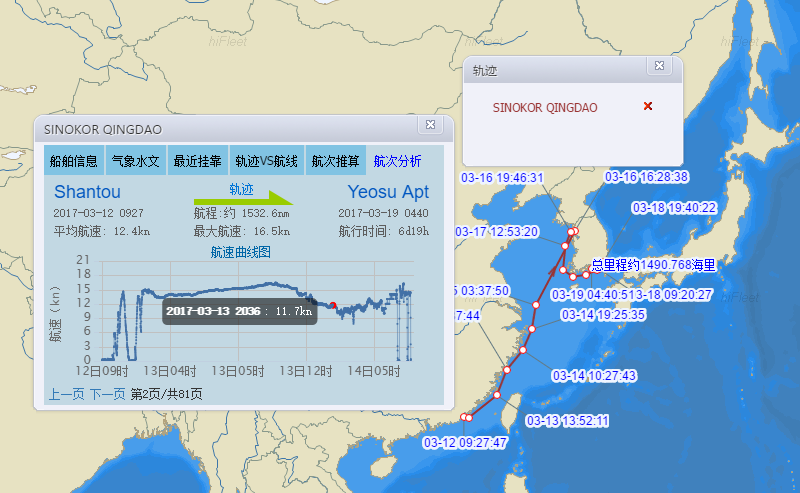Click the Yeosu Apt destination link
This screenshot has height=493, width=800.
[x=388, y=191]
